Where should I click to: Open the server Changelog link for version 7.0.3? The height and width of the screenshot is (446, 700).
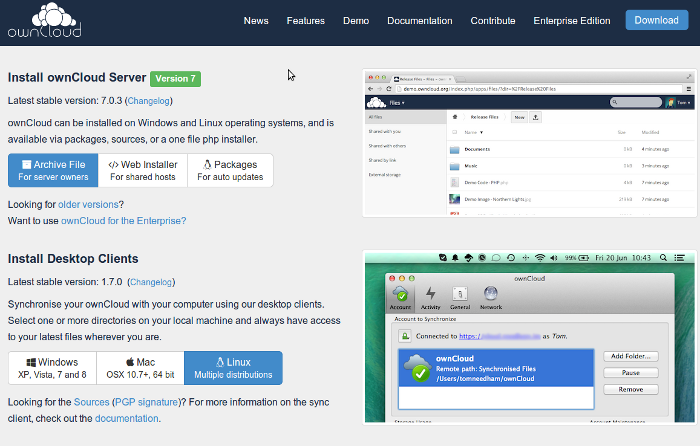[x=149, y=101]
